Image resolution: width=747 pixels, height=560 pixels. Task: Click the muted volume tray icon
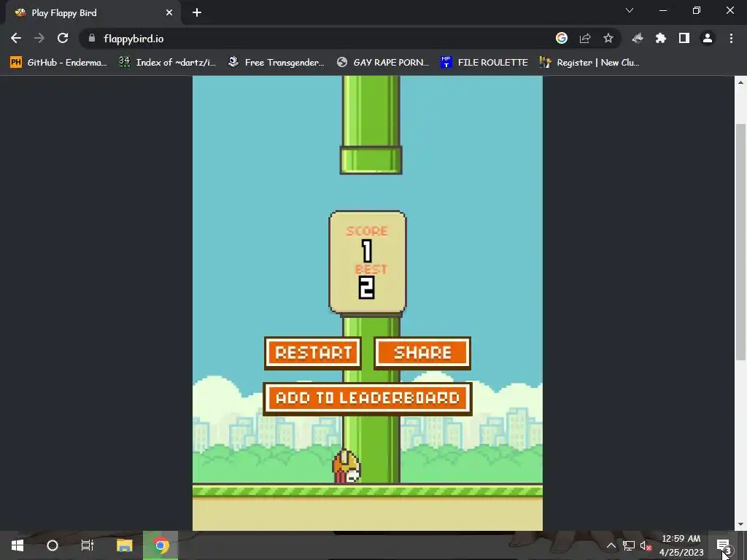646,545
